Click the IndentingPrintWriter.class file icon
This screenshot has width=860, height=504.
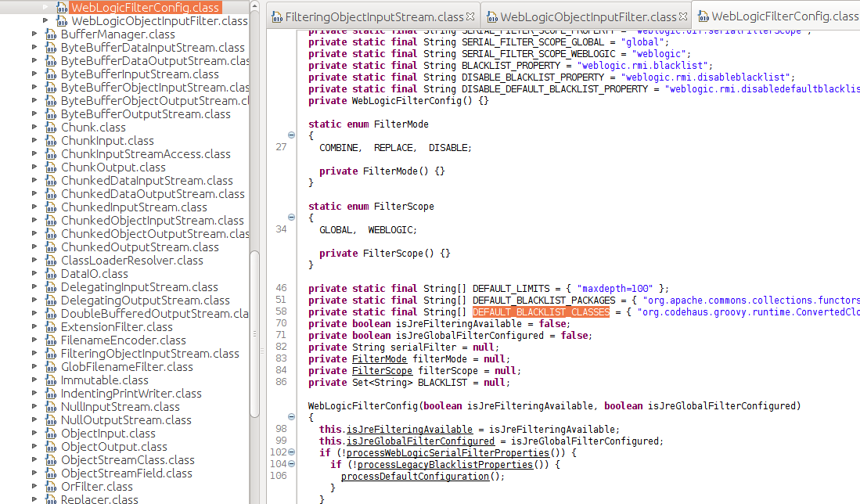point(51,394)
